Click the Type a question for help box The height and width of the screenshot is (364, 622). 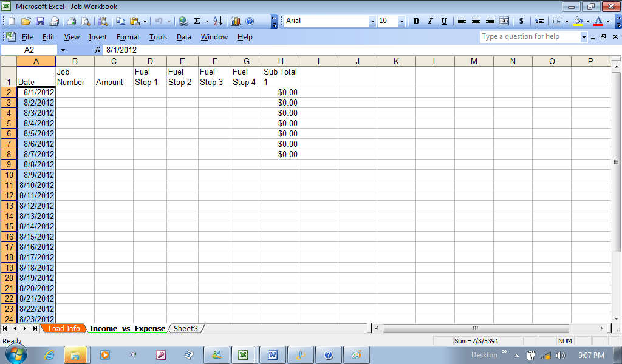click(x=528, y=37)
